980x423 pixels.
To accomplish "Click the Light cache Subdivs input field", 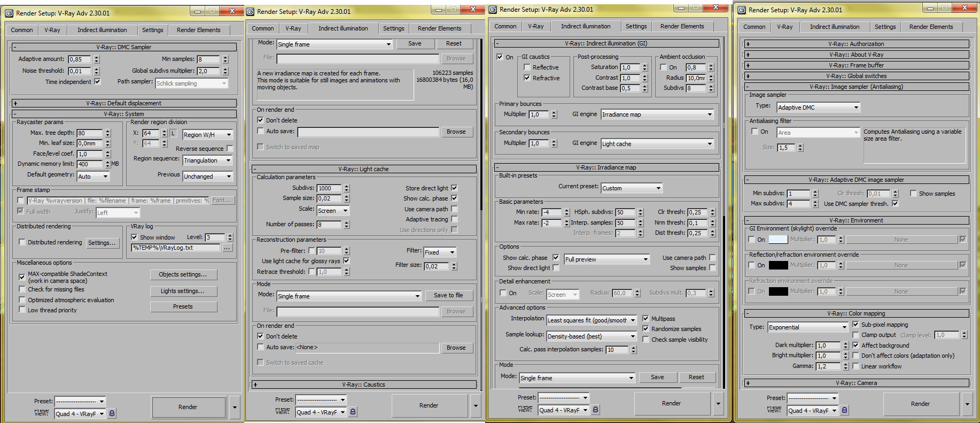I will tap(329, 188).
